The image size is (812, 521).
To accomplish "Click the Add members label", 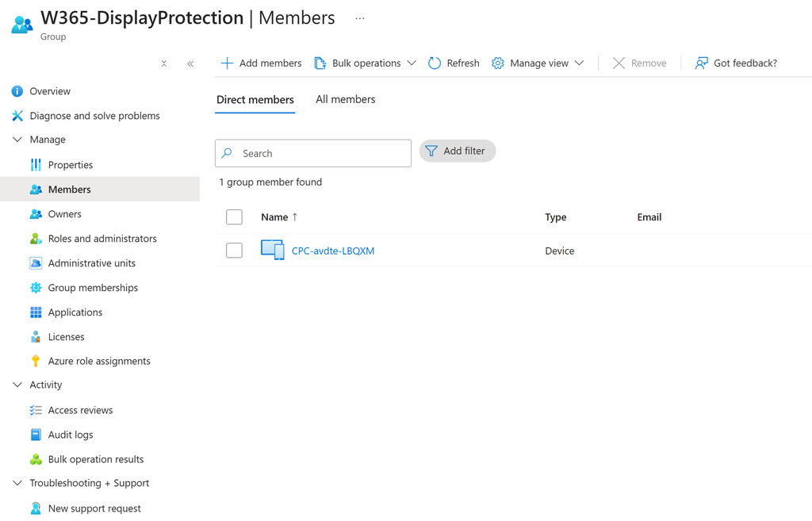I will [270, 63].
